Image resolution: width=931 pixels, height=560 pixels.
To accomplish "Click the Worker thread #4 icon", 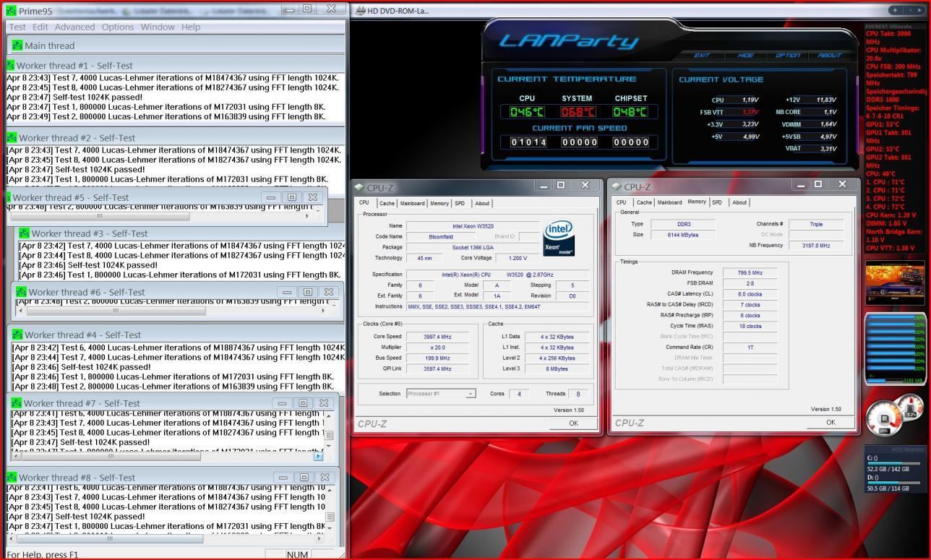I will (17, 335).
